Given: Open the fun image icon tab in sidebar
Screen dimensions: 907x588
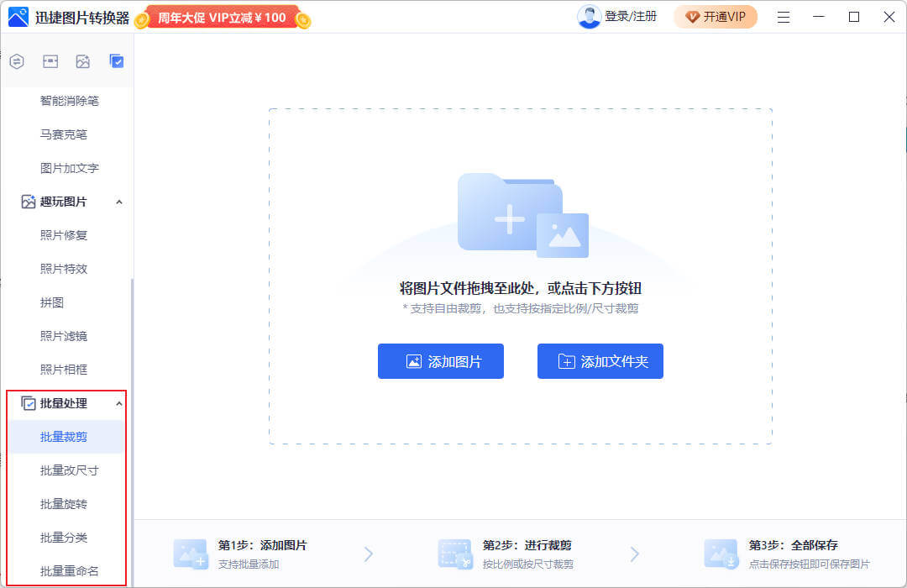Looking at the screenshot, I should pos(83,61).
